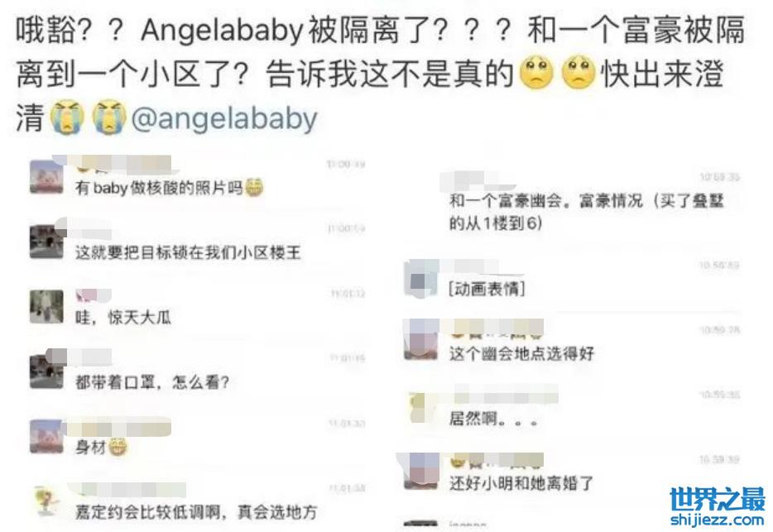Click grinning emoji after '照片吗'
The height and width of the screenshot is (532, 773).
[x=254, y=188]
